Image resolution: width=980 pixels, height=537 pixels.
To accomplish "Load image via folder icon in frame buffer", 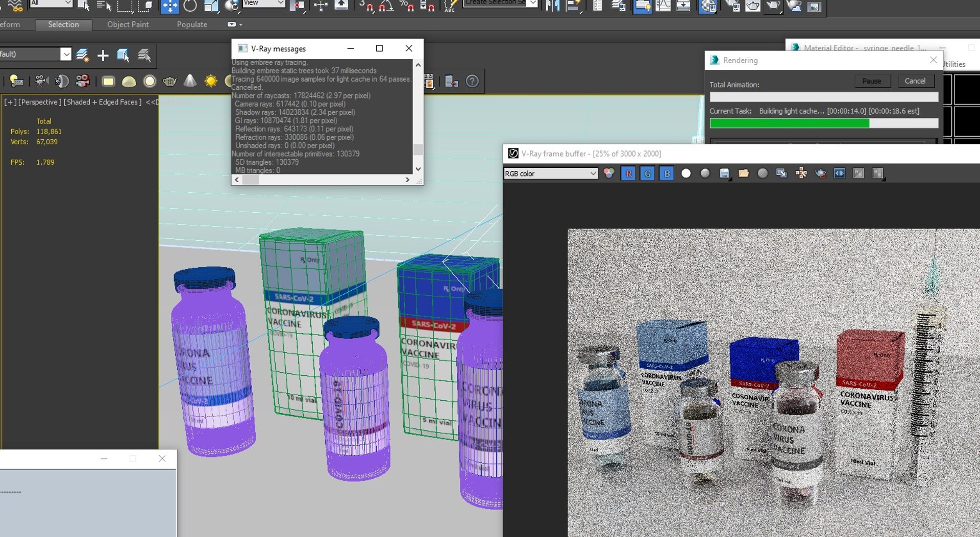I will point(744,173).
